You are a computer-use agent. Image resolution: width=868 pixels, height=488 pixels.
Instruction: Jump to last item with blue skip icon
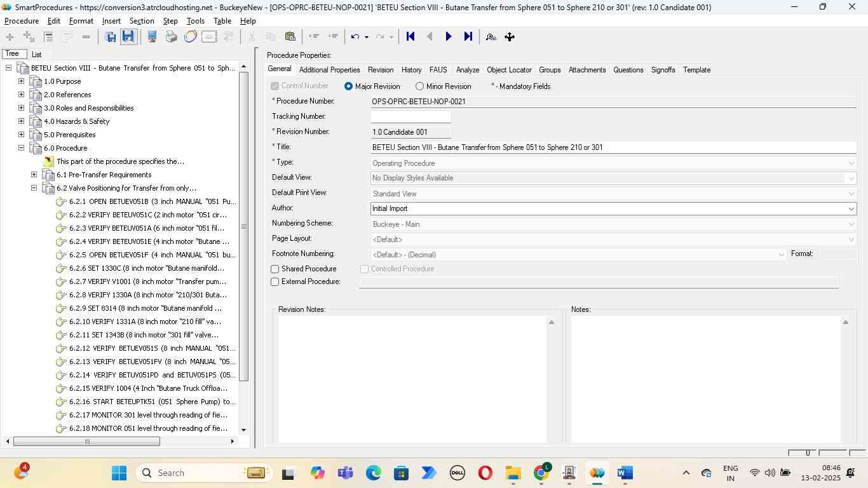tap(468, 36)
